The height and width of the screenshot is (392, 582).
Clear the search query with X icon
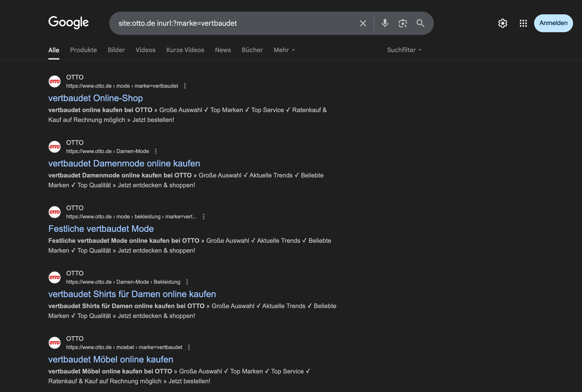(363, 23)
